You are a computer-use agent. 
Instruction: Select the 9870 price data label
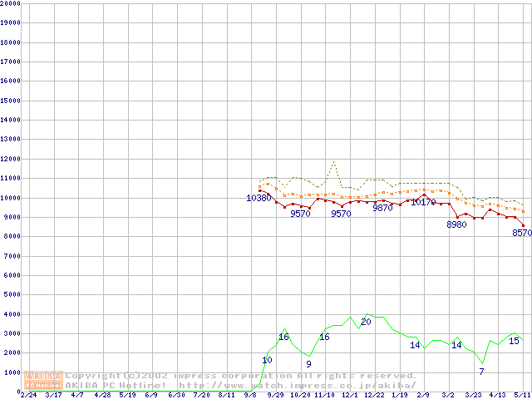coord(382,208)
